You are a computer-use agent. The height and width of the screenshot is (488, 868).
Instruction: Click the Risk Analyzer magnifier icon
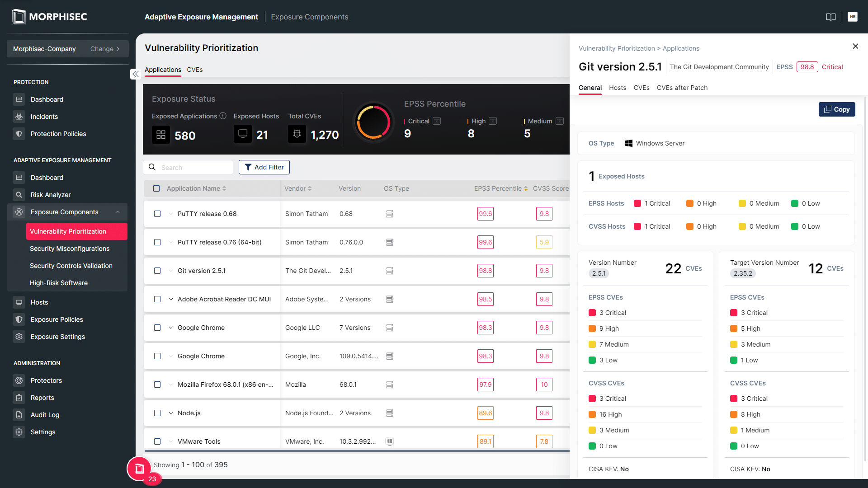[19, 195]
